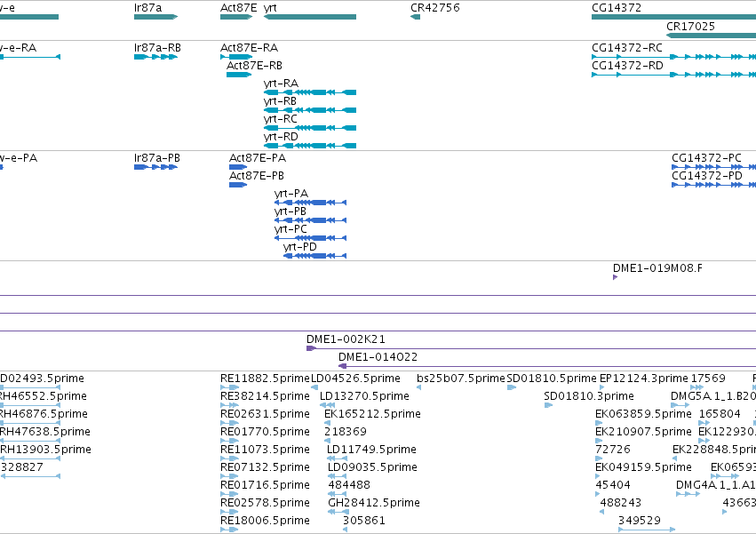The image size is (756, 534).
Task: Select feature 328827
Action: point(30,476)
